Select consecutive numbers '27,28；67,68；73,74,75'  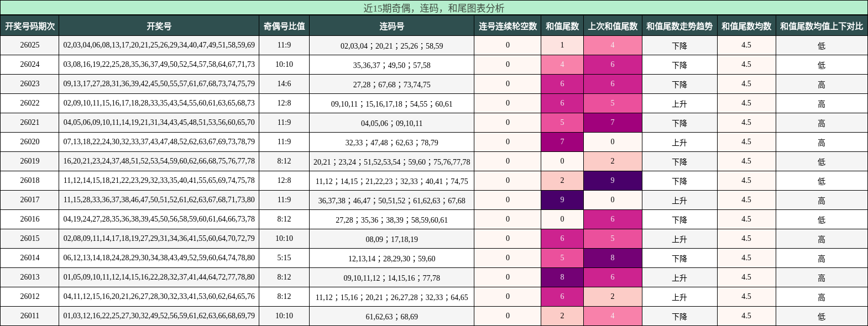pos(392,85)
